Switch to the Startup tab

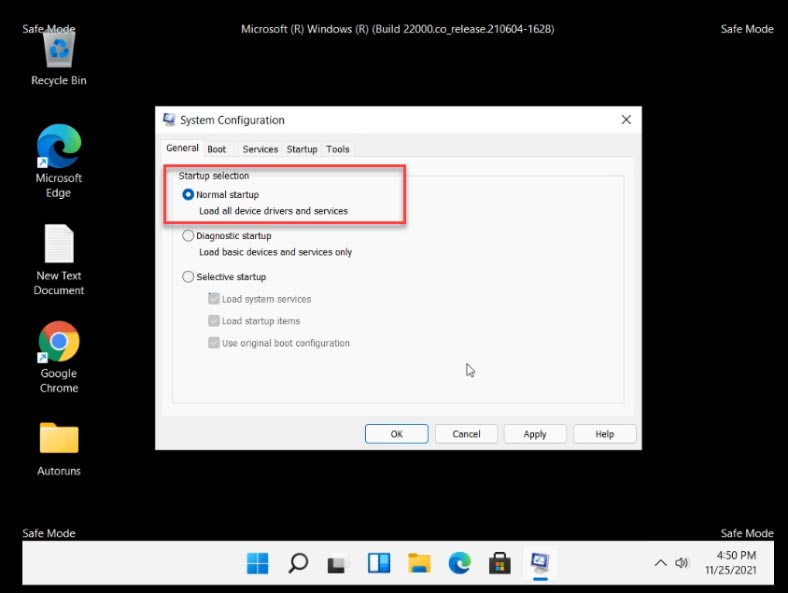tap(302, 149)
